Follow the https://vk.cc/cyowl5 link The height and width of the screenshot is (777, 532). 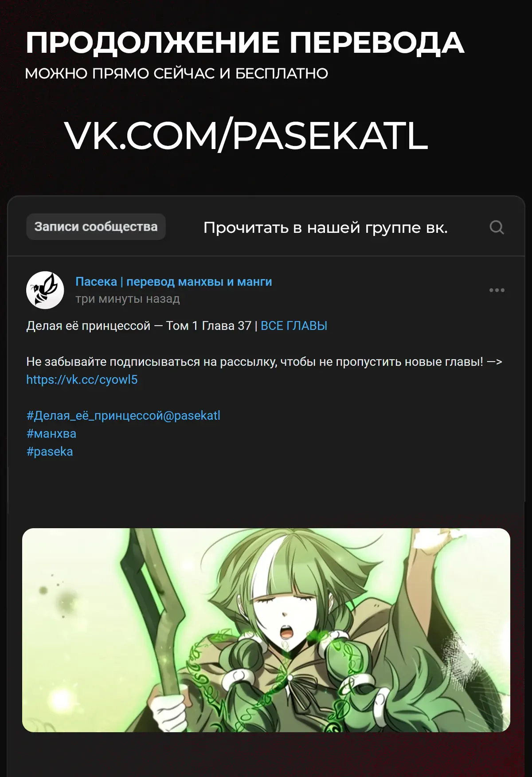coord(82,380)
